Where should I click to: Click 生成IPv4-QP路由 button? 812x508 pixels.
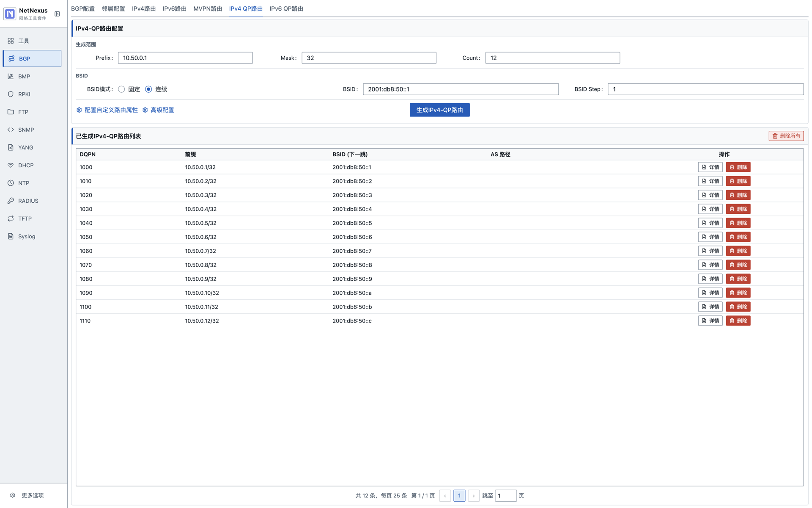(439, 110)
